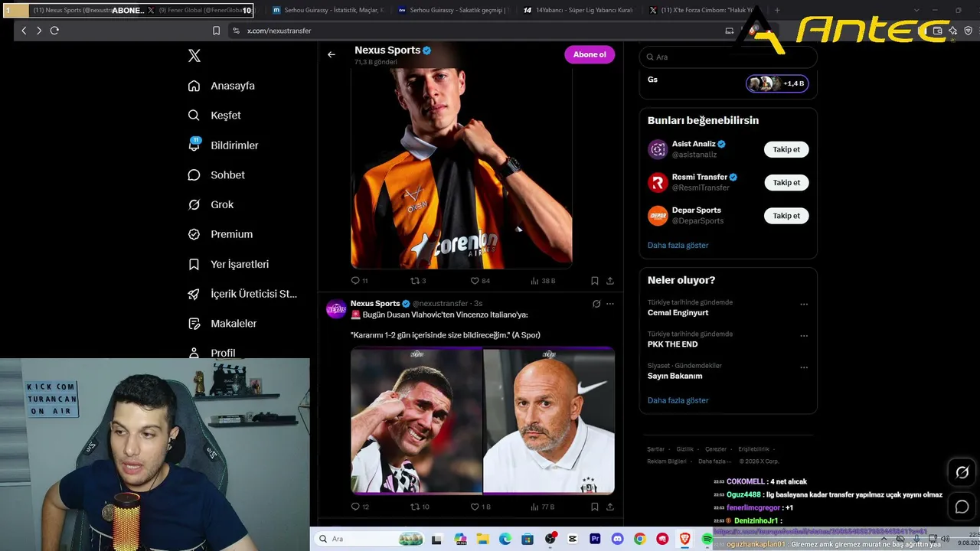
Task: Repost the orange jersey post
Action: (x=418, y=281)
